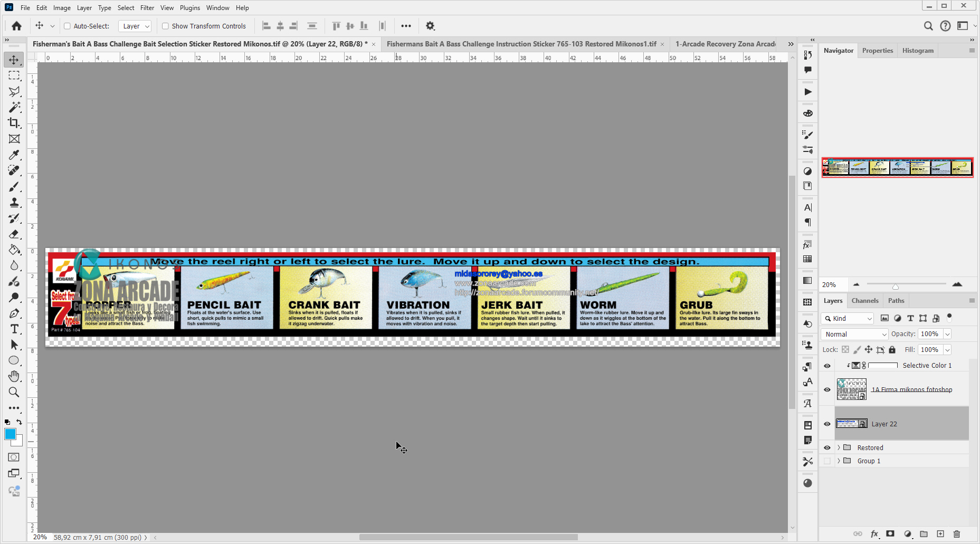Screen dimensions: 980x544
Task: Click the Delete Layer trash button
Action: (957, 534)
